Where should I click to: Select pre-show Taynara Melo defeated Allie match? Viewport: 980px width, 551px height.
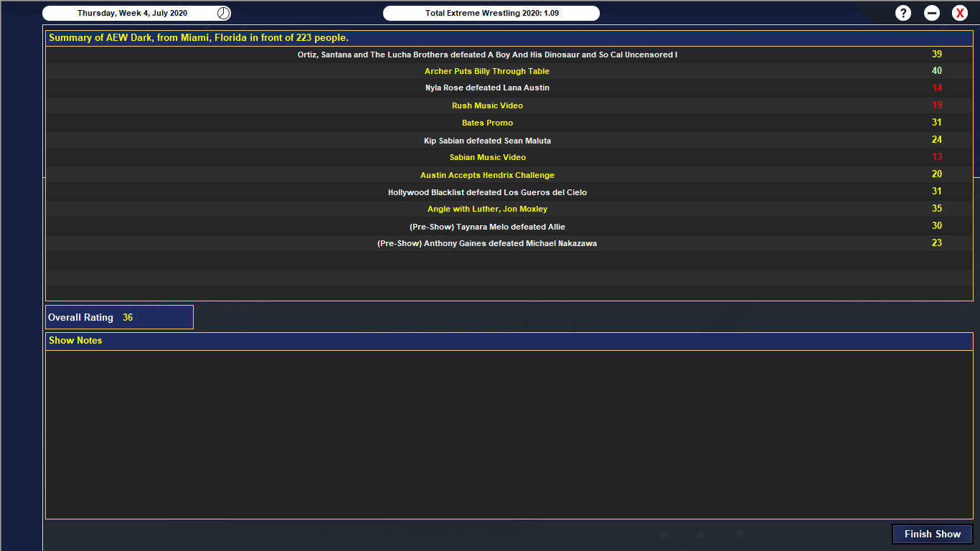tap(486, 227)
